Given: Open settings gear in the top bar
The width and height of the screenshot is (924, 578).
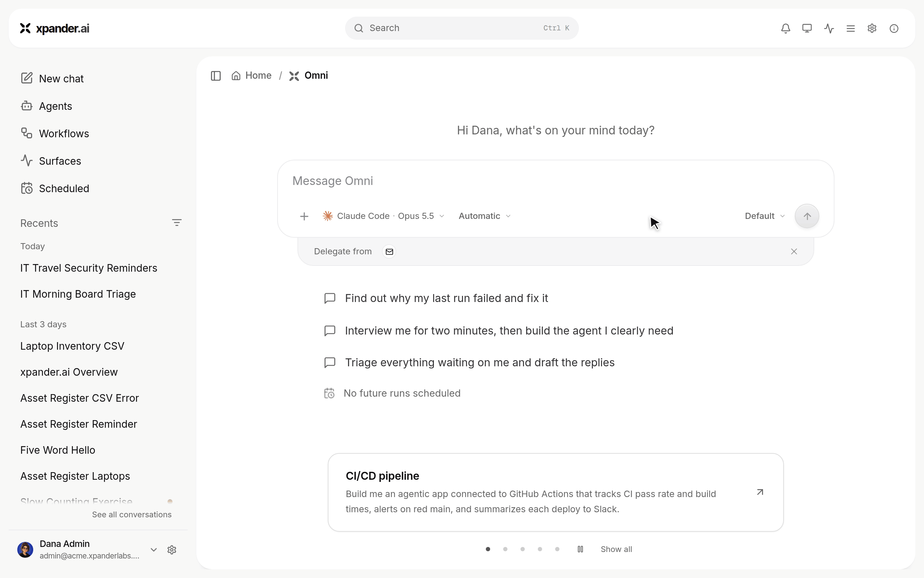Looking at the screenshot, I should pos(872,28).
